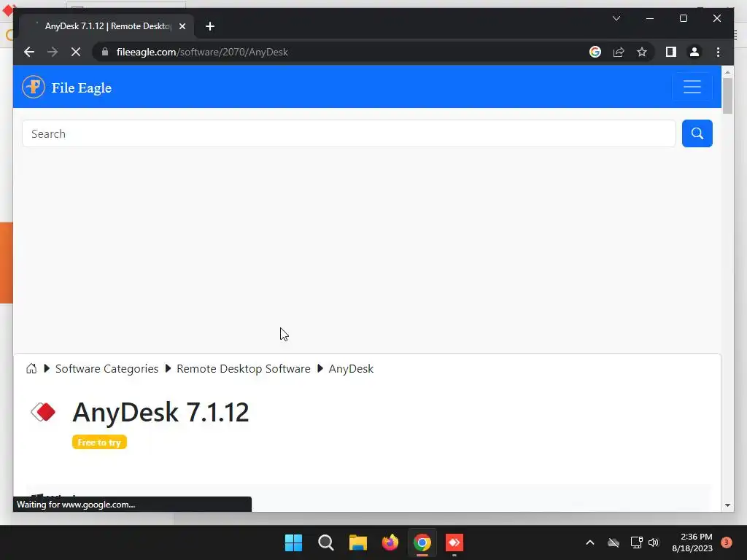Click the AnyDesk 7.1.12 heading
This screenshot has height=560, width=747.
160,412
